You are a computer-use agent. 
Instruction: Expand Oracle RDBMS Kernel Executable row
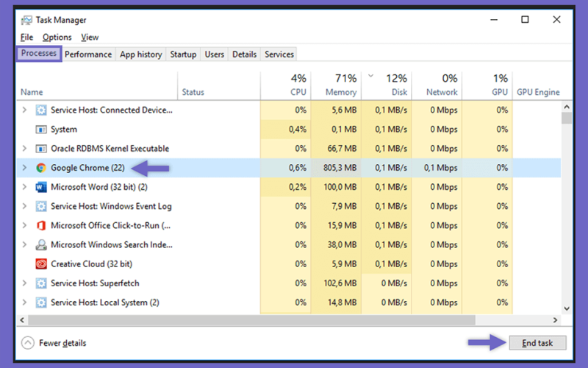24,149
